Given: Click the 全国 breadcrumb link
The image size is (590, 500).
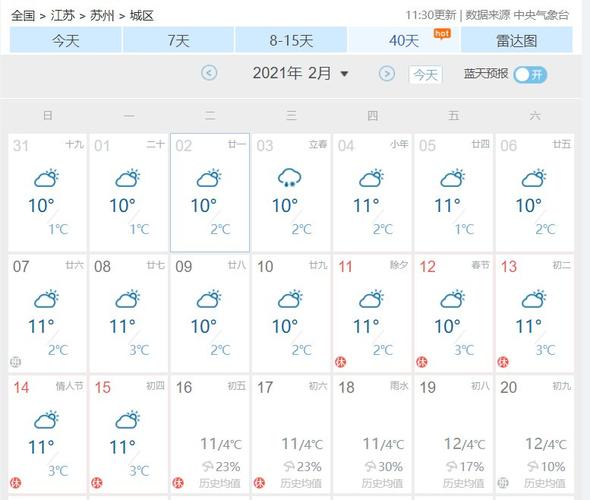Looking at the screenshot, I should (x=23, y=16).
